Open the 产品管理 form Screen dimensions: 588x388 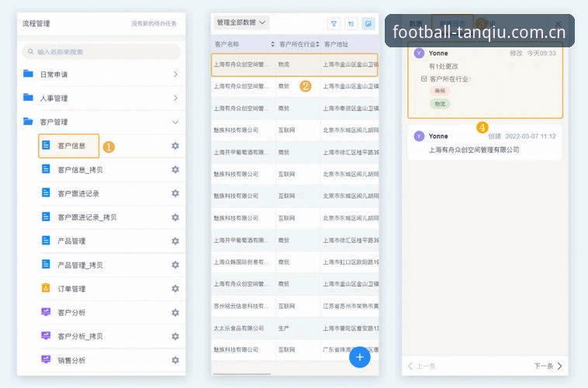tap(71, 241)
